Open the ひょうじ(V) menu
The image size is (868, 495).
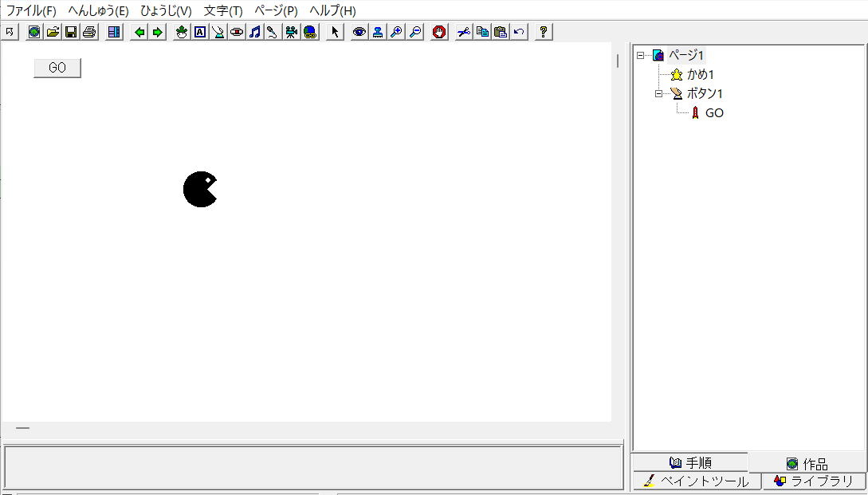[x=166, y=11]
